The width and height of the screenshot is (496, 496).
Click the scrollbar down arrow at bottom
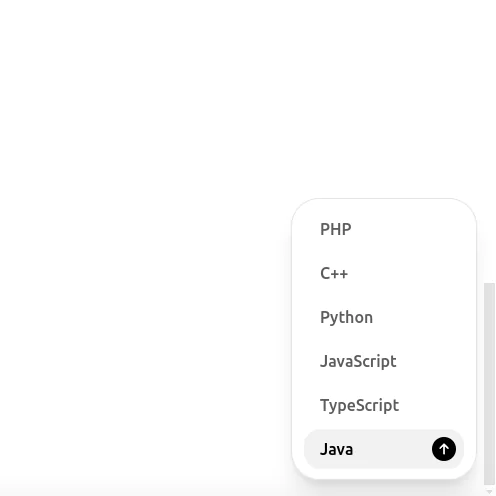coord(489,492)
